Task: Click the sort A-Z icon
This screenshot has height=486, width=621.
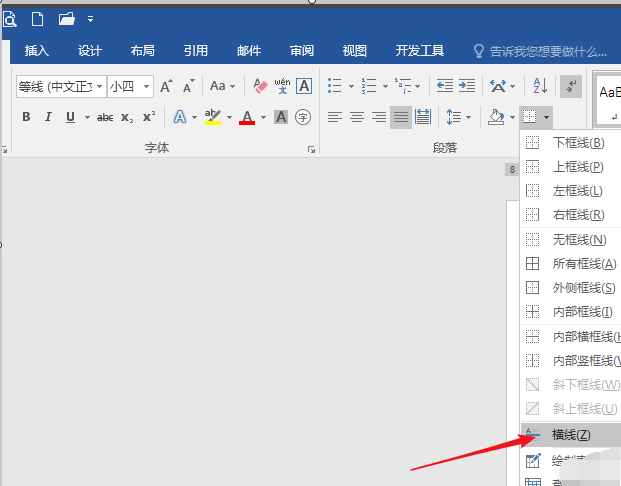Action: (540, 86)
